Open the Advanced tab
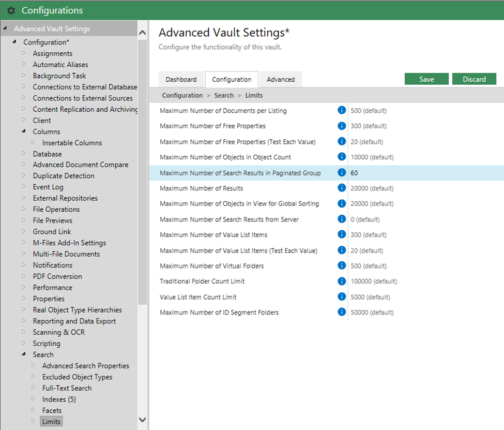This screenshot has height=430, width=504. (x=281, y=80)
